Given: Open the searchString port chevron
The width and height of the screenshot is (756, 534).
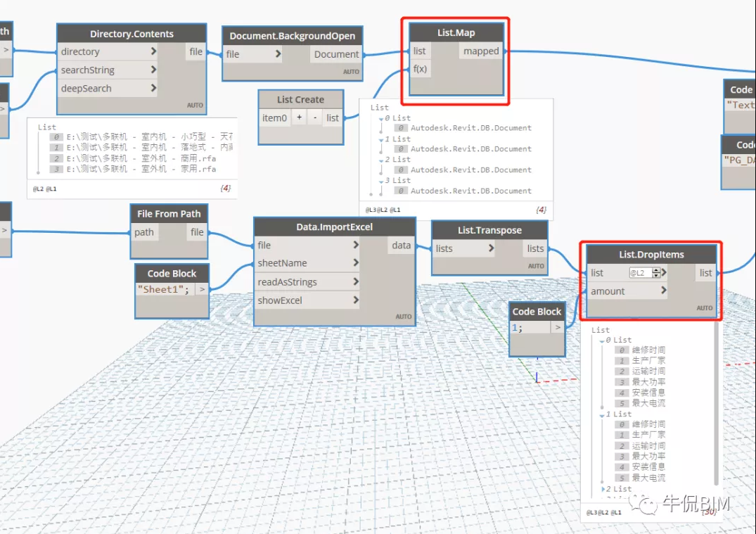Looking at the screenshot, I should (153, 70).
